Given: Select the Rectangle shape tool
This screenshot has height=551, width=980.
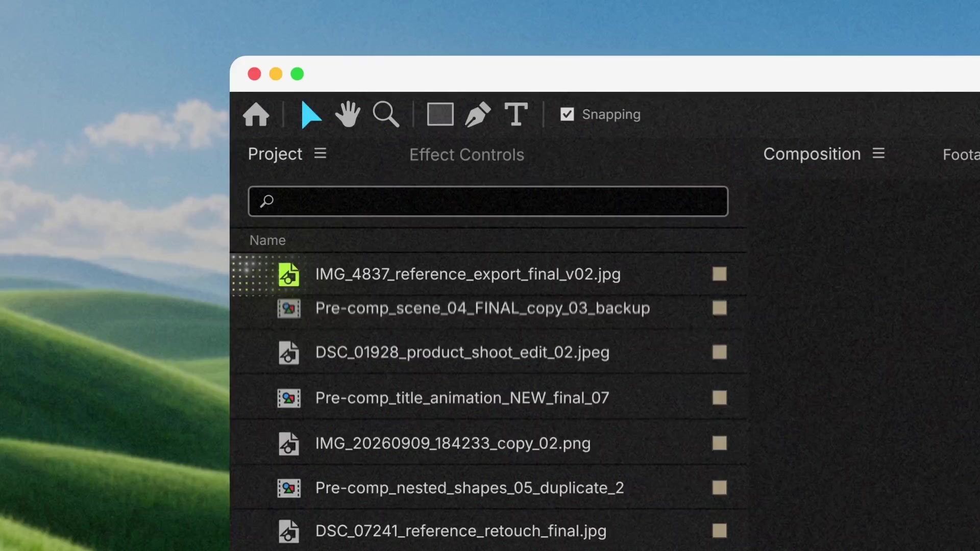Looking at the screenshot, I should (x=440, y=114).
